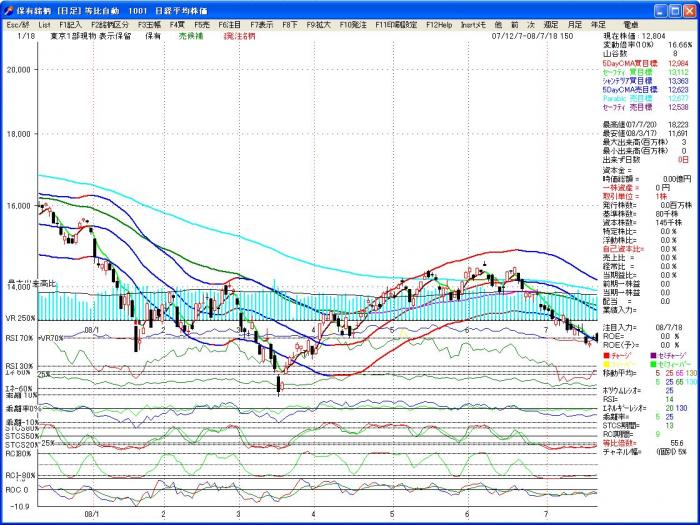This screenshot has height=525, width=700.
Task: Choose the F4買 buy command
Action: pyautogui.click(x=177, y=25)
